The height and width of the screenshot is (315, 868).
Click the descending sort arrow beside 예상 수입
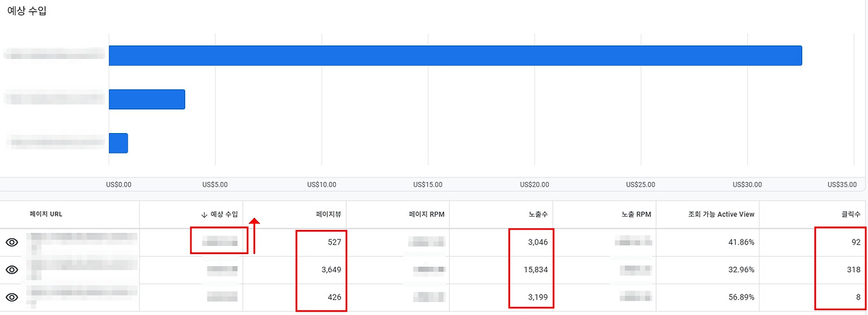click(204, 215)
